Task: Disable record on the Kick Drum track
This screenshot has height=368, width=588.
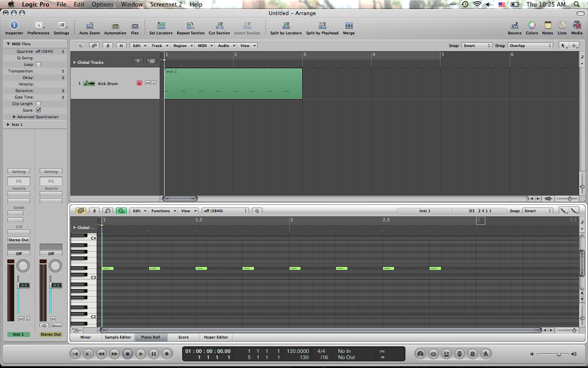Action: (x=139, y=83)
